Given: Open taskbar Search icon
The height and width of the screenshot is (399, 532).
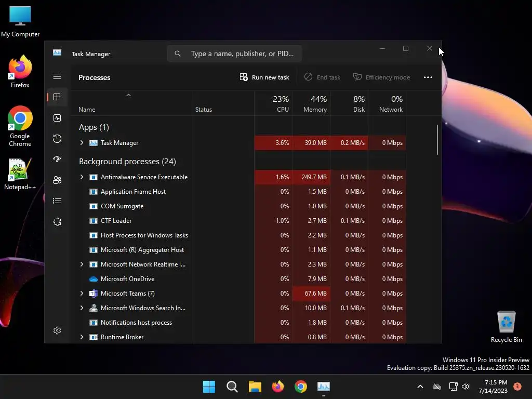Looking at the screenshot, I should [x=232, y=387].
